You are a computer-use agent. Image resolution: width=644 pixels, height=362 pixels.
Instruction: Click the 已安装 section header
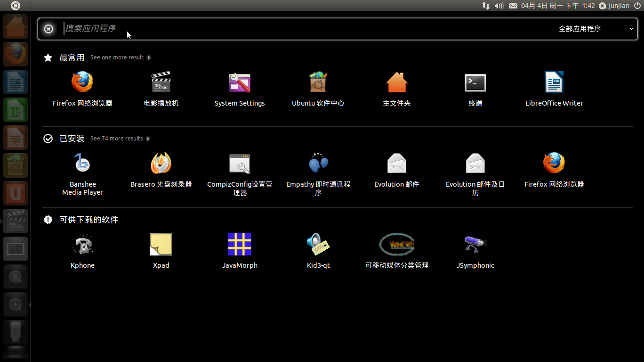72,139
